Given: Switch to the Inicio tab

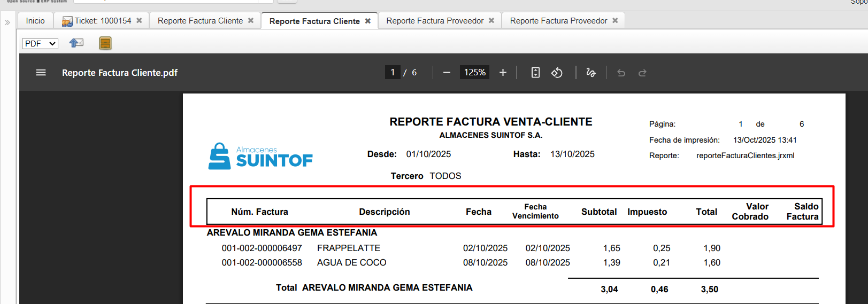Looking at the screenshot, I should click(35, 21).
